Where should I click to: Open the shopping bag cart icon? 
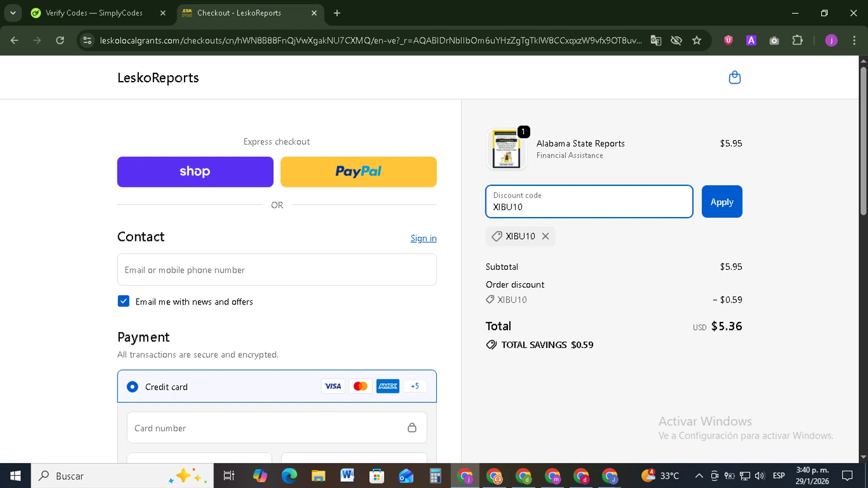734,78
